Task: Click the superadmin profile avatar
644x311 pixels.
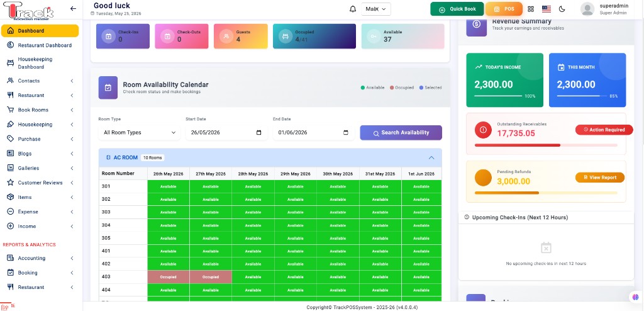Action: [587, 9]
